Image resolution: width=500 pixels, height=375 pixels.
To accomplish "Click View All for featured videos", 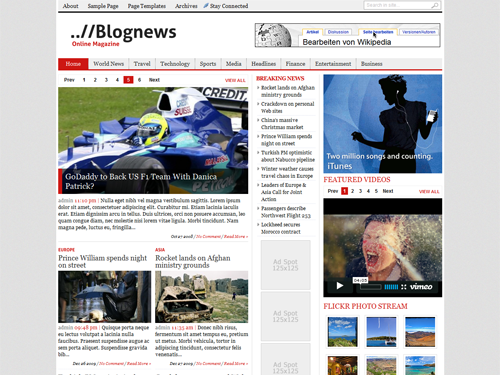I will [x=429, y=192].
